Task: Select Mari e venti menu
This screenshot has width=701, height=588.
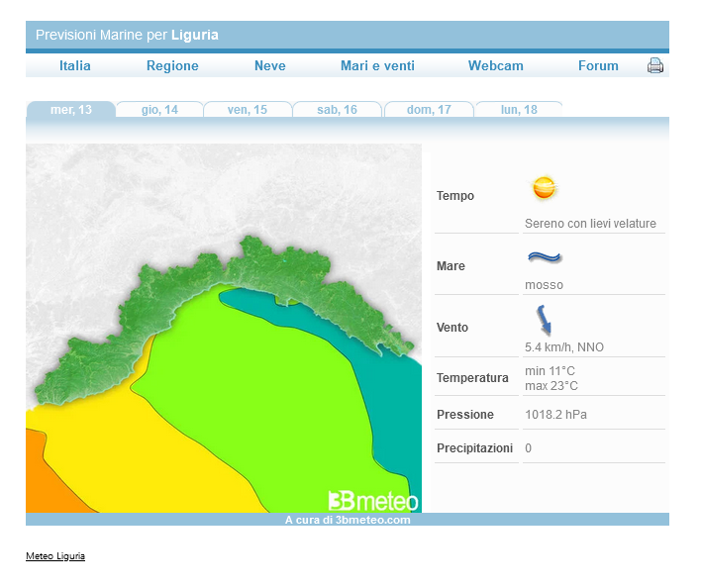Action: click(x=377, y=66)
